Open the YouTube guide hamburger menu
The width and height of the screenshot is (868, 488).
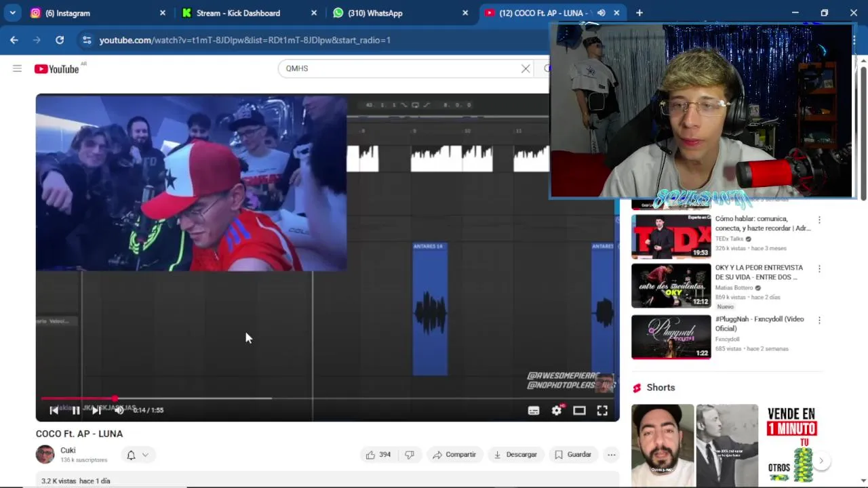point(17,68)
